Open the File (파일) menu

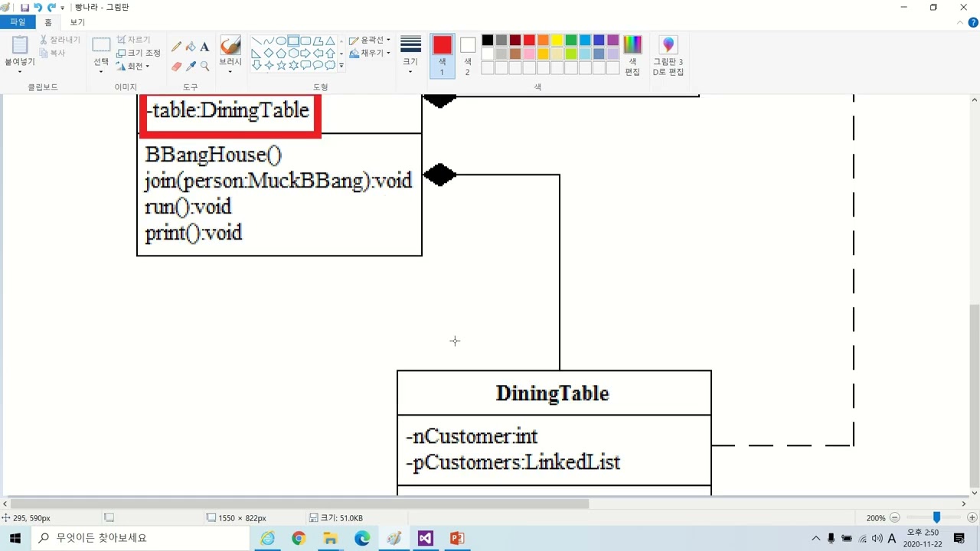18,23
